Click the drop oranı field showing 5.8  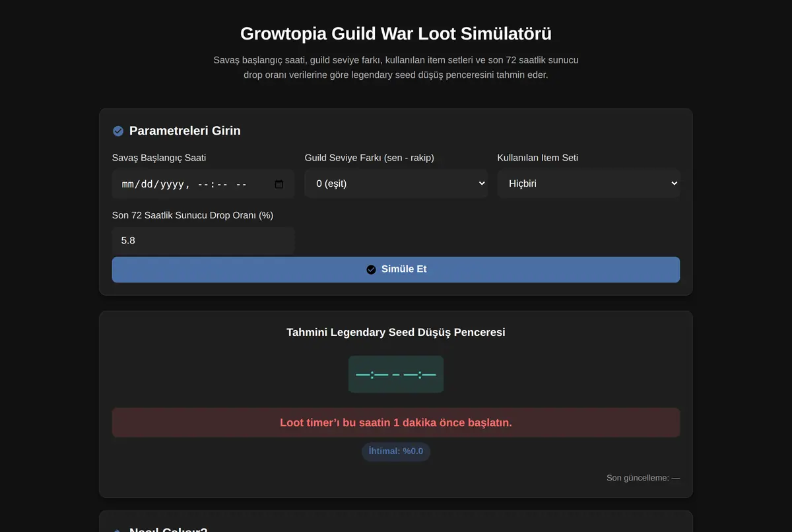203,241
